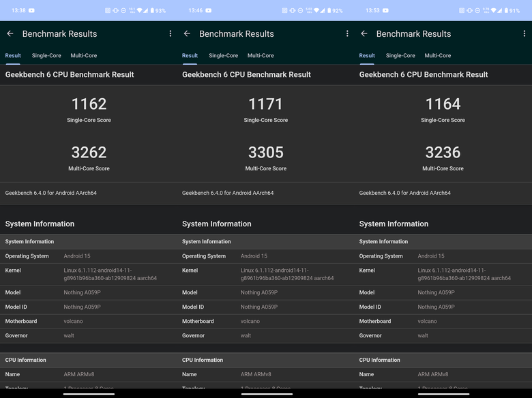Tap Kernel version value in the 13:46 screen
532x398 pixels.
[287, 274]
